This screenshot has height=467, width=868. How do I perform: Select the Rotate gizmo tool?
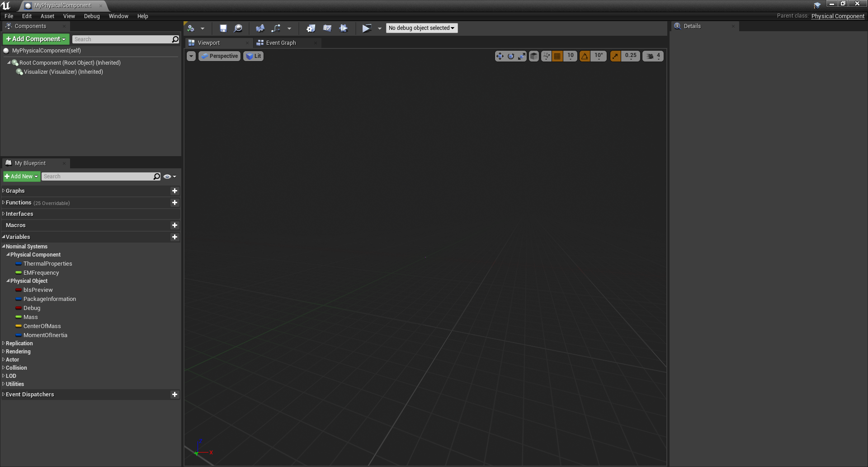tap(511, 56)
